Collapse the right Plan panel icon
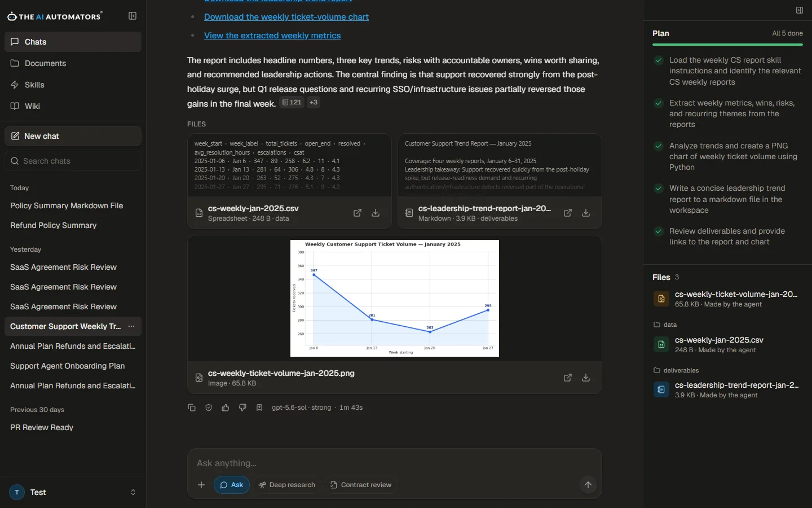This screenshot has height=508, width=812. 800,10
